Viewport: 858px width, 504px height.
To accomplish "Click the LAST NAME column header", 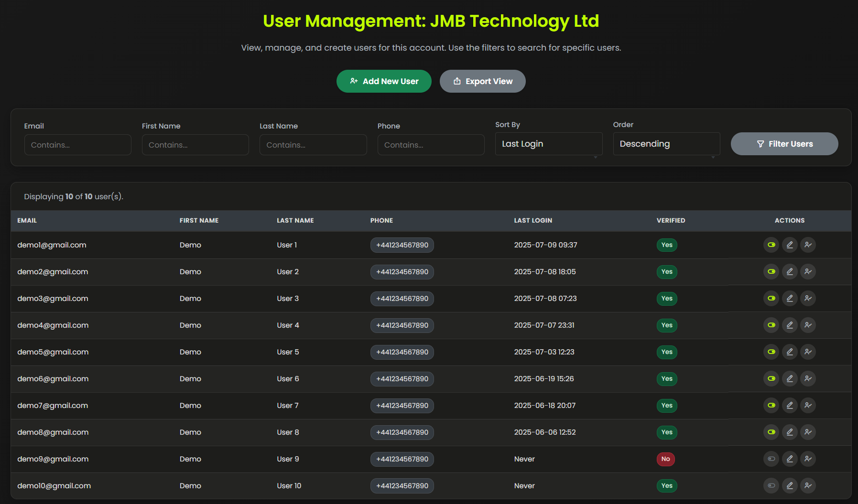I will point(295,221).
